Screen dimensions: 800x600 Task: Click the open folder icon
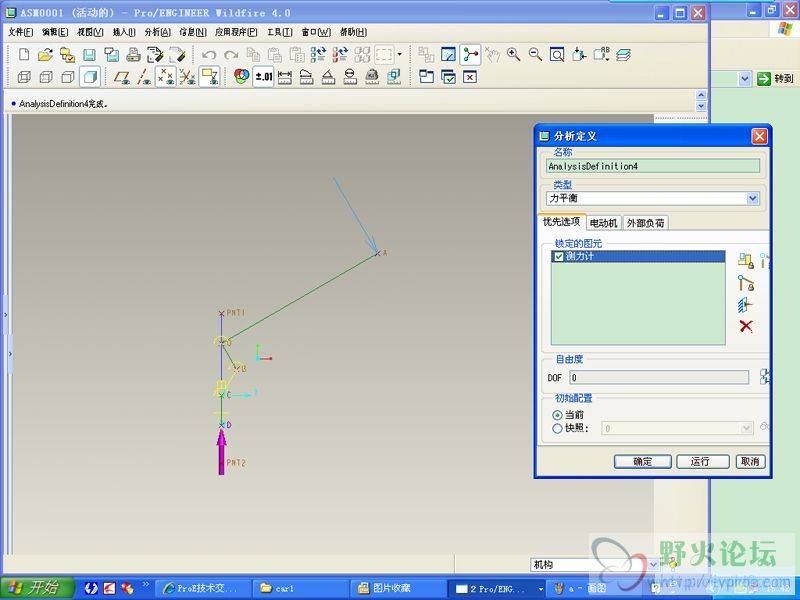46,54
